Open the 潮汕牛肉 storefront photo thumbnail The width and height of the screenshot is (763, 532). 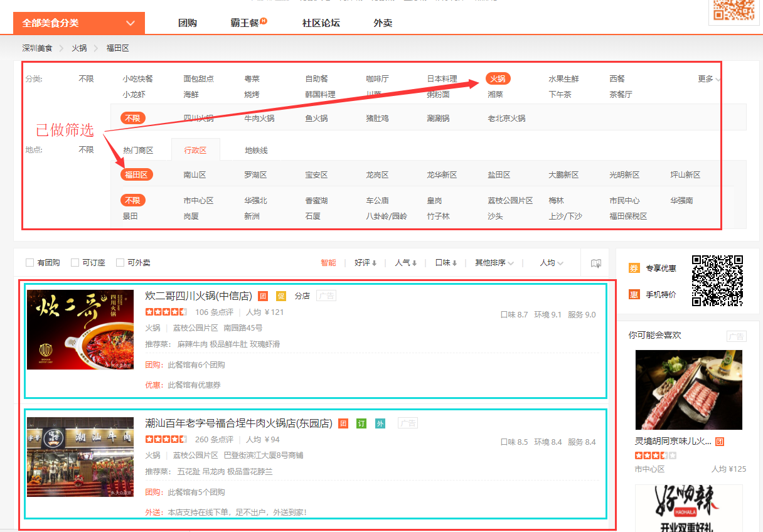tap(80, 457)
